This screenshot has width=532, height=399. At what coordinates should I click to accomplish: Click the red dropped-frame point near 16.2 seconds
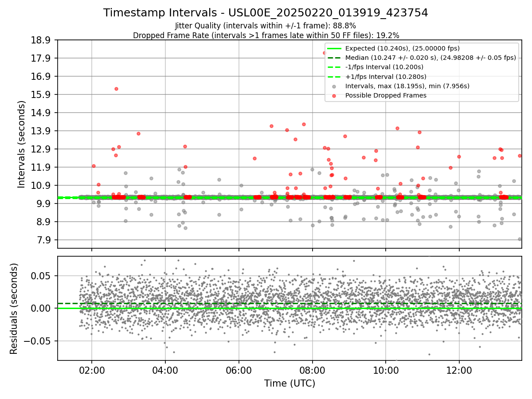tap(116, 89)
